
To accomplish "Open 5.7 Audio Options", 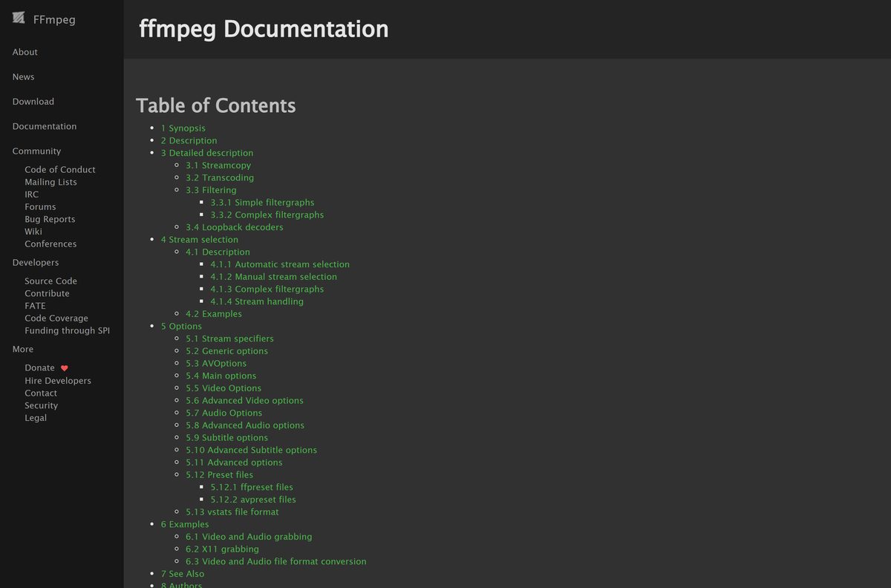I will click(x=223, y=413).
